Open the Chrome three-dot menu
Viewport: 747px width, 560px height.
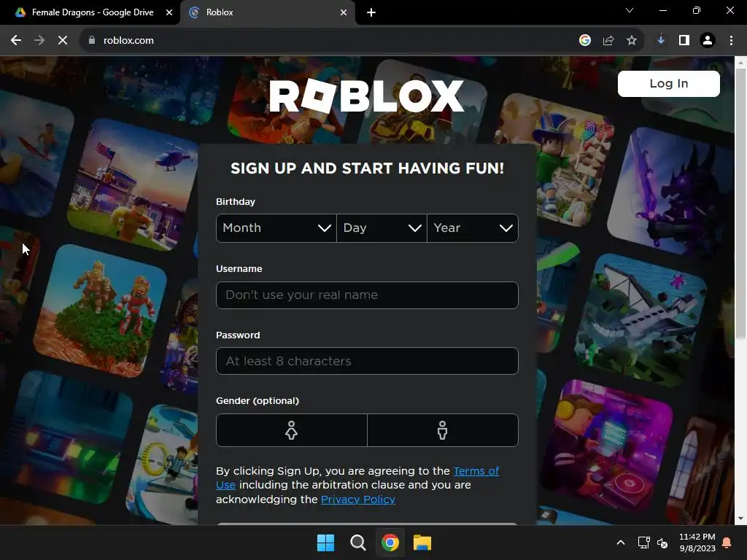pyautogui.click(x=731, y=41)
